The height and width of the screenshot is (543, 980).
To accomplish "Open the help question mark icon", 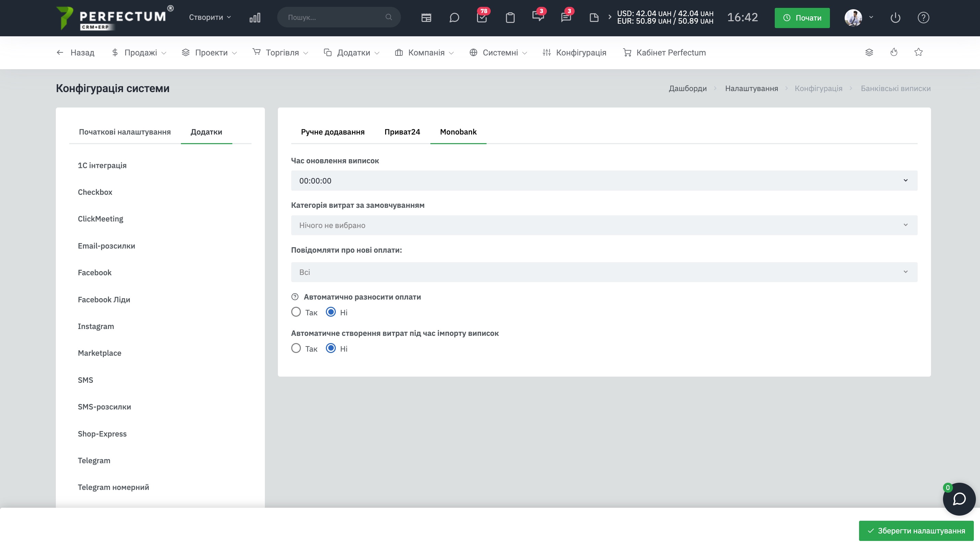I will click(x=923, y=17).
